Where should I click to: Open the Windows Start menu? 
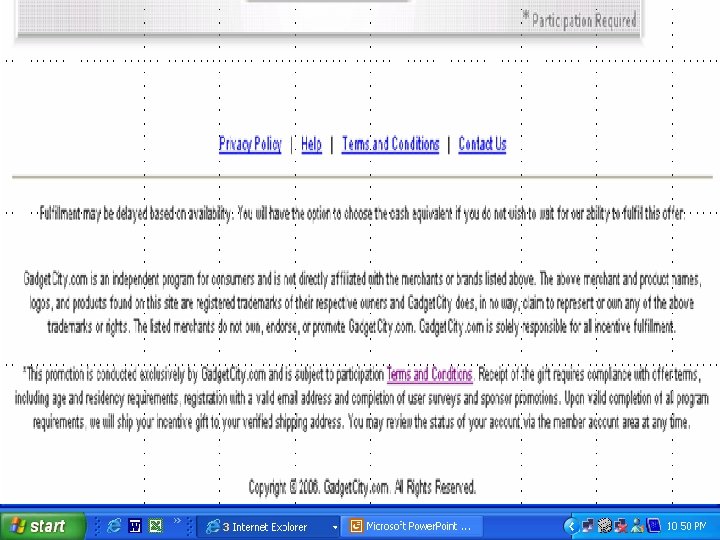tap(43, 526)
